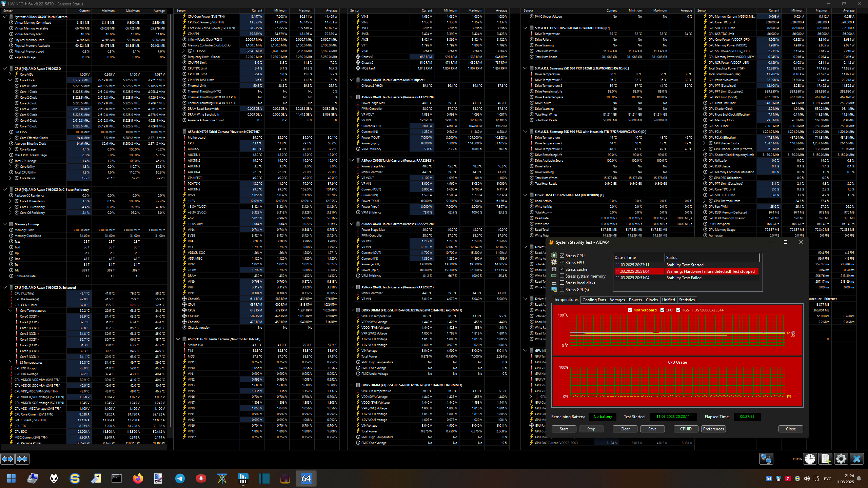Screen dimensions: 868x488
Task: Click the collapse columns inward-arrows button
Action: click(22, 459)
